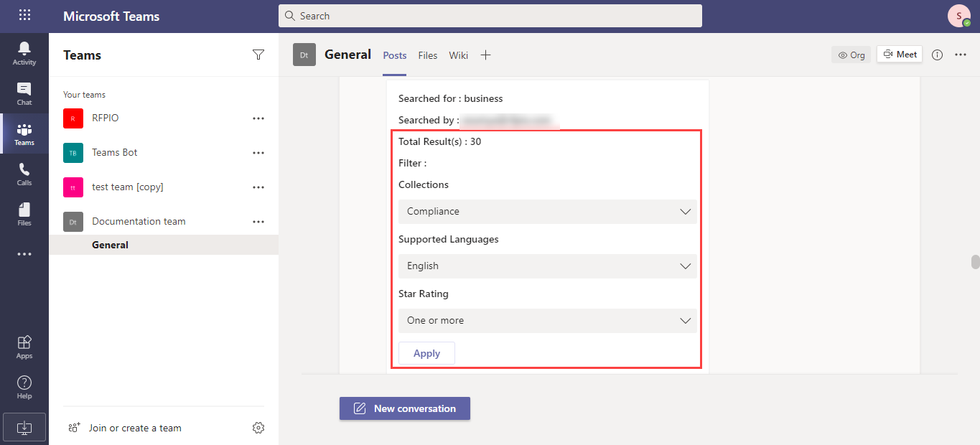Filter the teams list
980x445 pixels.
[x=258, y=55]
